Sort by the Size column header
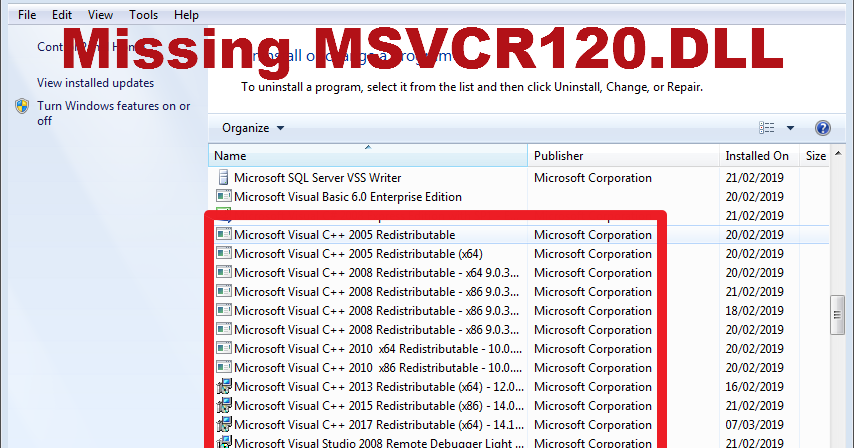854x448 pixels. pos(815,156)
